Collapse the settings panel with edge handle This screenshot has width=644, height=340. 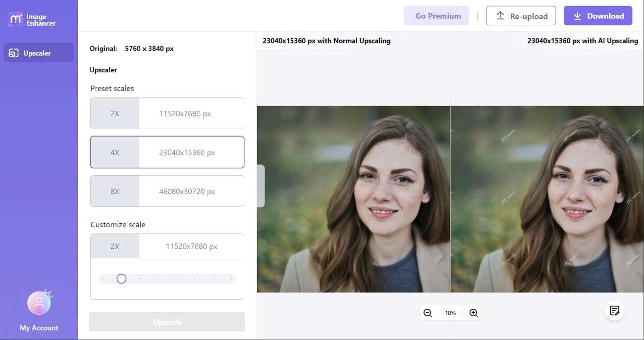coord(260,186)
